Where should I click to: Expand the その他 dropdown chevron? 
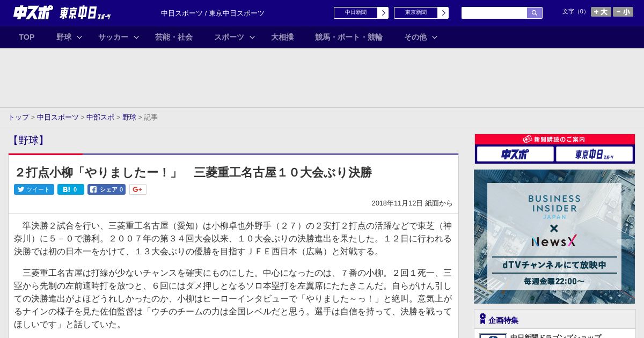point(435,37)
